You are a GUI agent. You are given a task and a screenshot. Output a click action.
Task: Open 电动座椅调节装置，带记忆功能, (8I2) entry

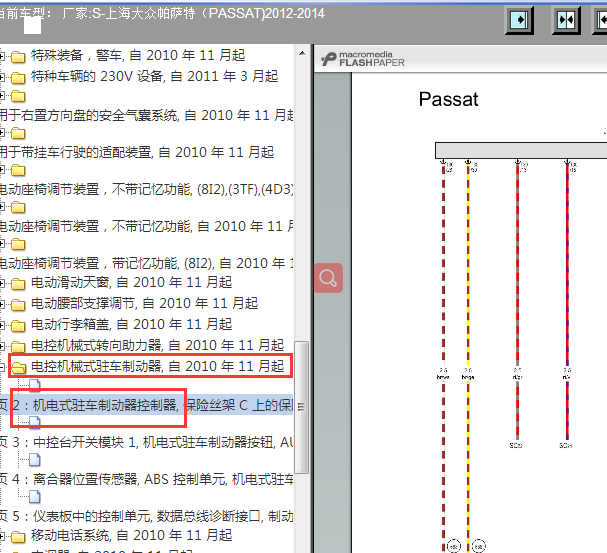(146, 264)
